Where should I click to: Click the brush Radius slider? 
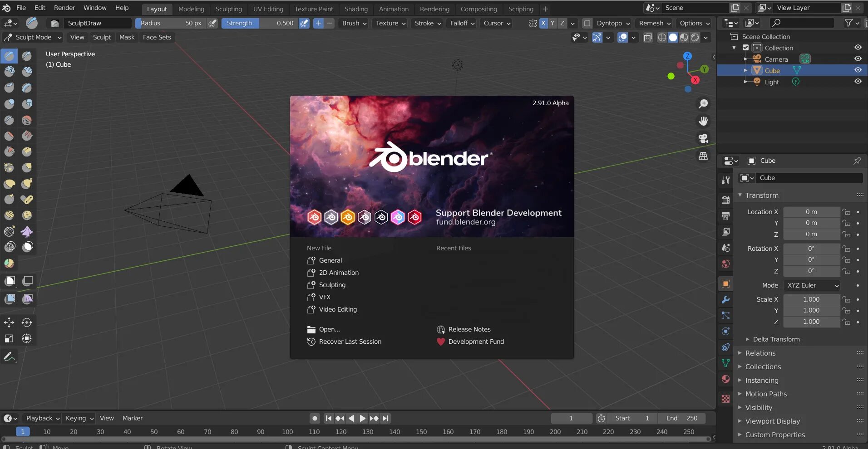tap(171, 23)
